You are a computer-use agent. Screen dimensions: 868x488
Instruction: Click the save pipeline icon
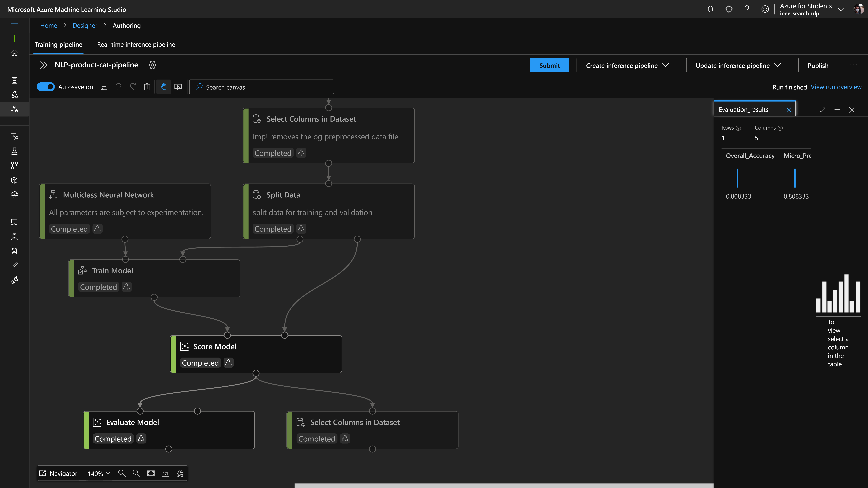click(104, 87)
